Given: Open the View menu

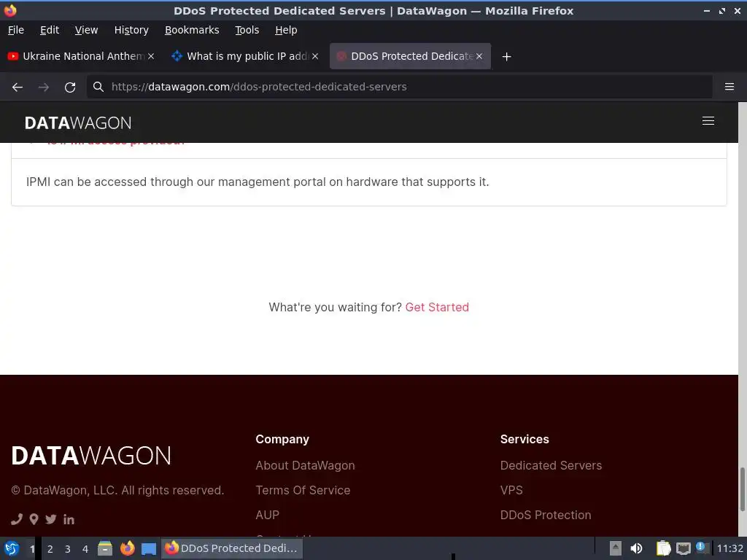Looking at the screenshot, I should [x=86, y=30].
